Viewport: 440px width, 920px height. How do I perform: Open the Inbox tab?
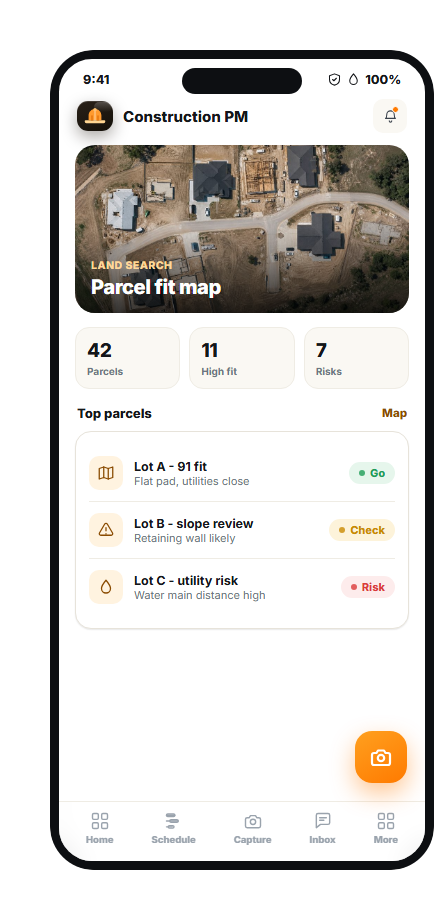tap(323, 828)
